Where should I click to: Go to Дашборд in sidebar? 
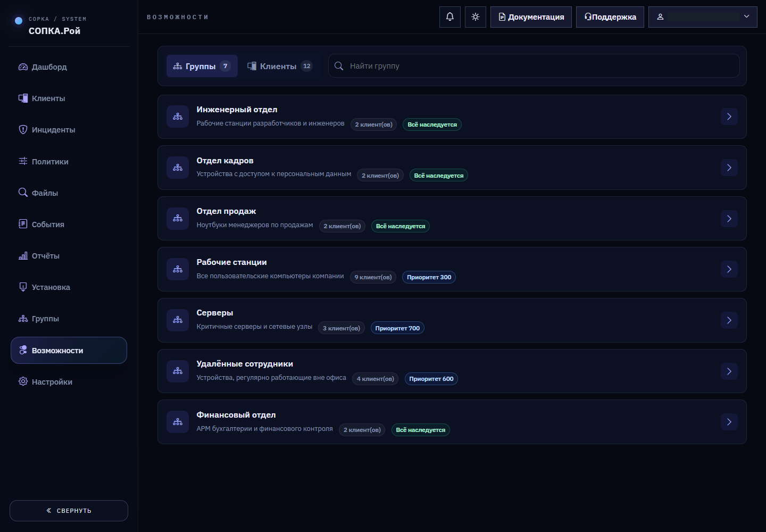[69, 67]
